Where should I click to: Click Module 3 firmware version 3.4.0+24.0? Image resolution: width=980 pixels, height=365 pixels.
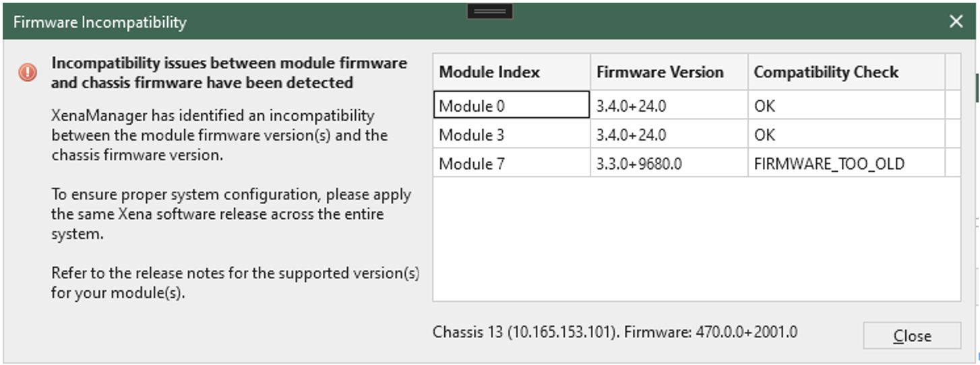coord(669,135)
